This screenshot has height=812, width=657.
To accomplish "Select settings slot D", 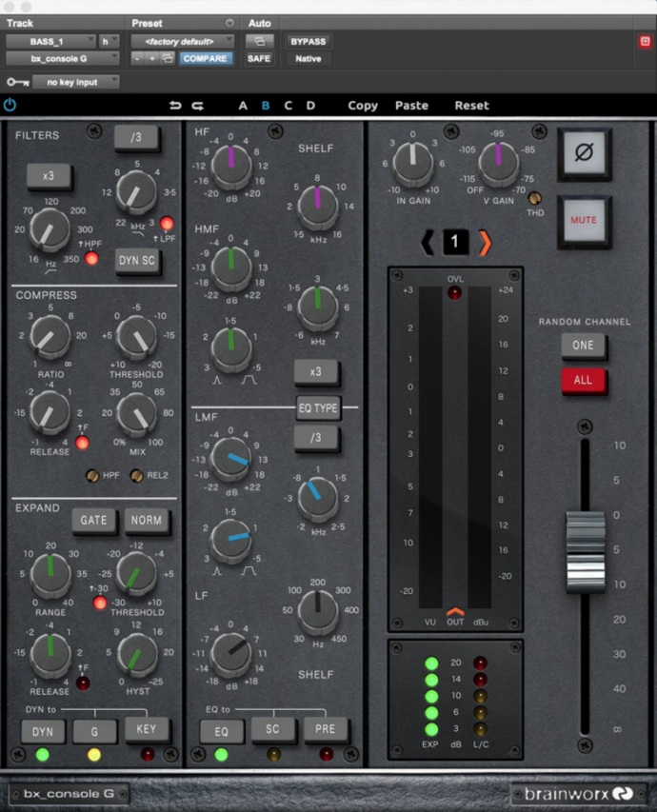I will [x=310, y=106].
